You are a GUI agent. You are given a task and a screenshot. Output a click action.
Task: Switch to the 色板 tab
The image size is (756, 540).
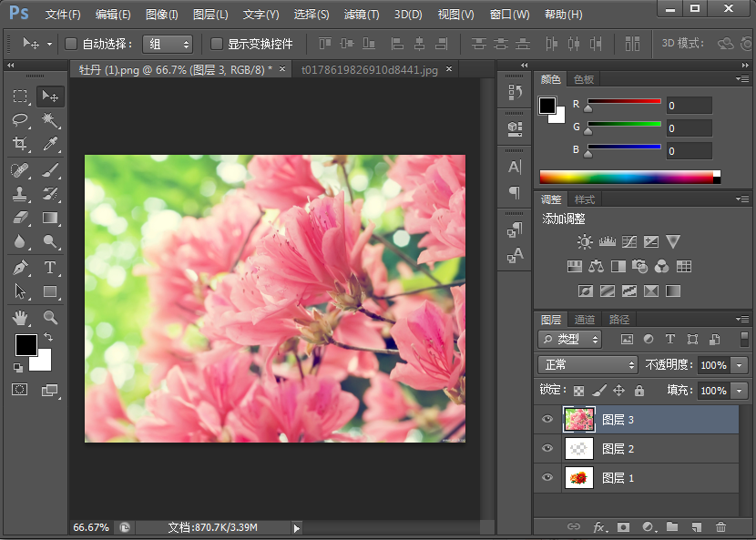584,79
